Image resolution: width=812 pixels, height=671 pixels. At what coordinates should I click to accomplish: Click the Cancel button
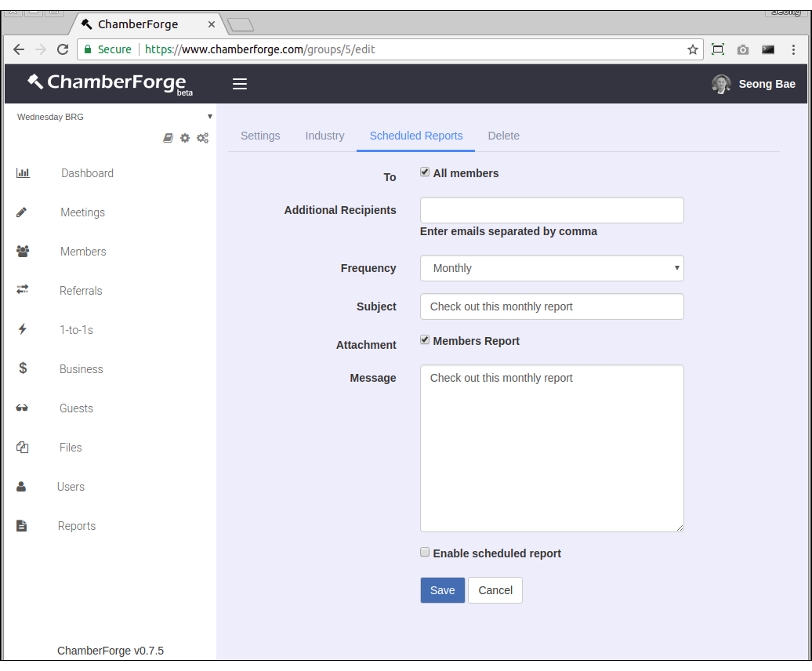point(495,590)
